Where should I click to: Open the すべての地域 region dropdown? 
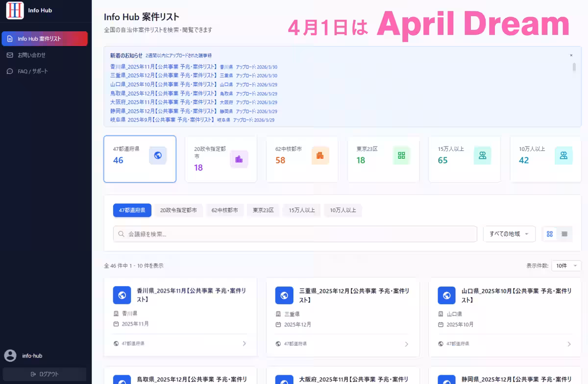(x=509, y=234)
